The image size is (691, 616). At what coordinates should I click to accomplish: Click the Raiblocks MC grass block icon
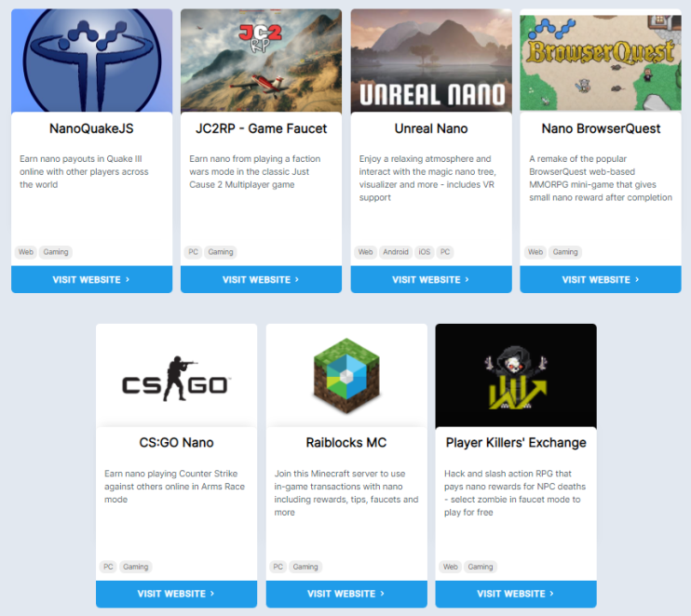coord(346,376)
